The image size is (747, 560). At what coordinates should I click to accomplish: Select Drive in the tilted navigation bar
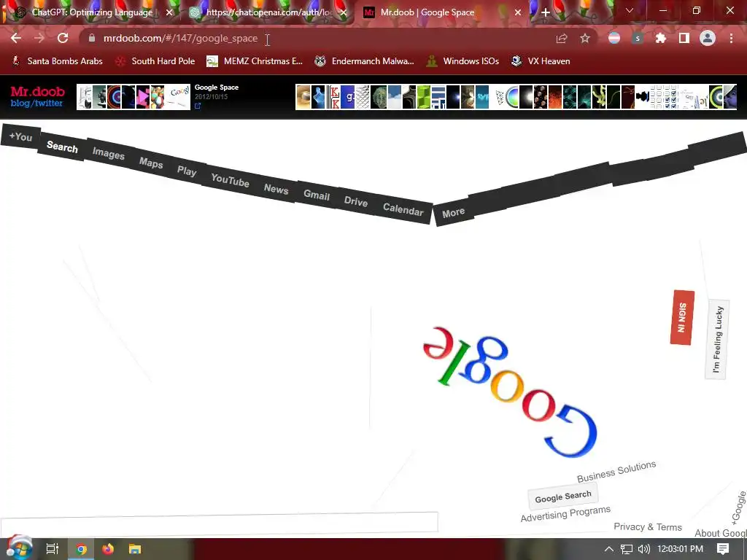point(356,201)
